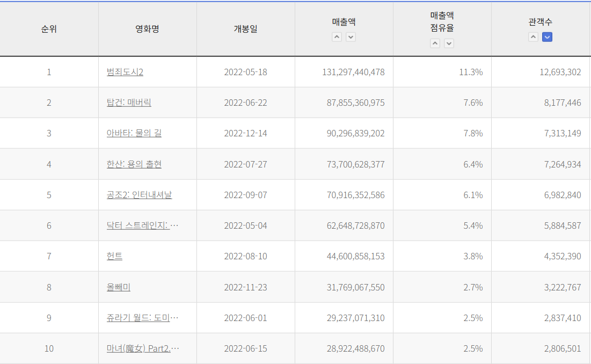Viewport: 591px width, 364px height.
Task: Sort 관객수 column ascending with up arrow
Action: (533, 37)
